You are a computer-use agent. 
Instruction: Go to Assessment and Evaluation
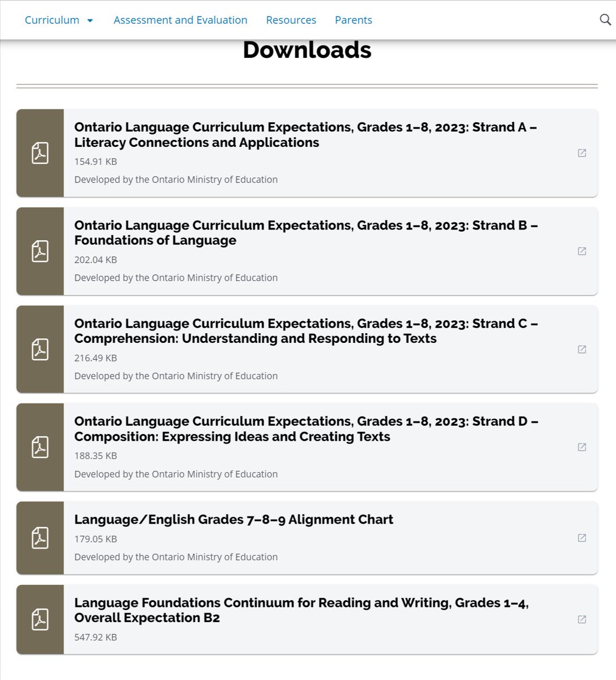coord(180,20)
